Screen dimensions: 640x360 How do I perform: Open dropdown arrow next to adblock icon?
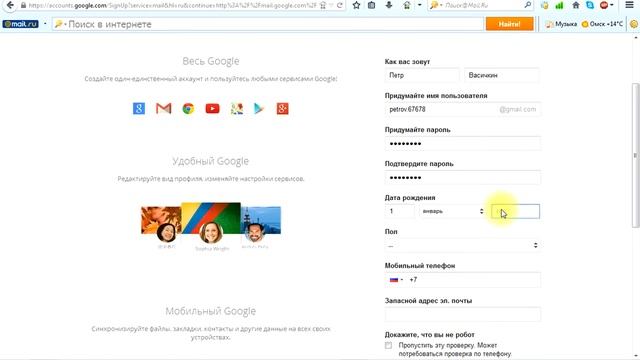click(612, 5)
